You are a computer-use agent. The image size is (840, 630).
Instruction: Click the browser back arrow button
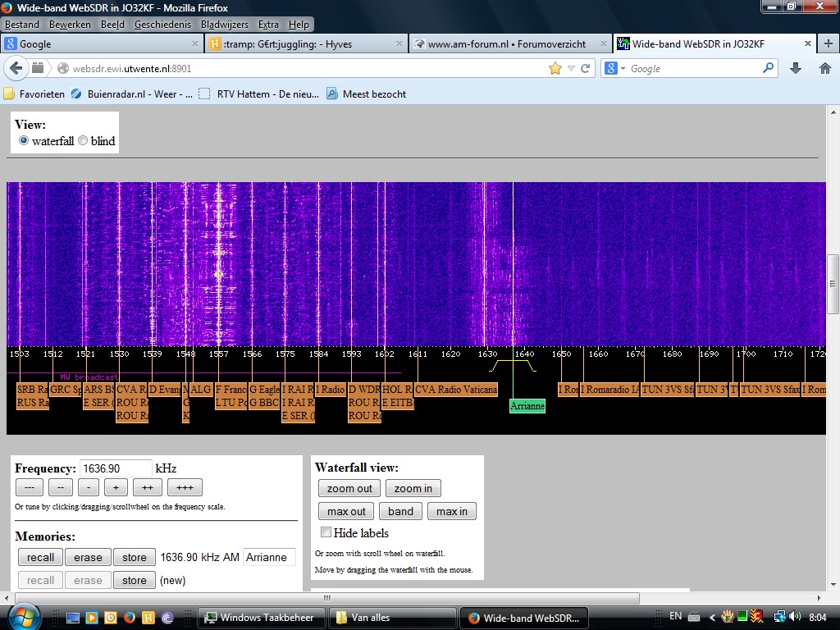pos(16,68)
